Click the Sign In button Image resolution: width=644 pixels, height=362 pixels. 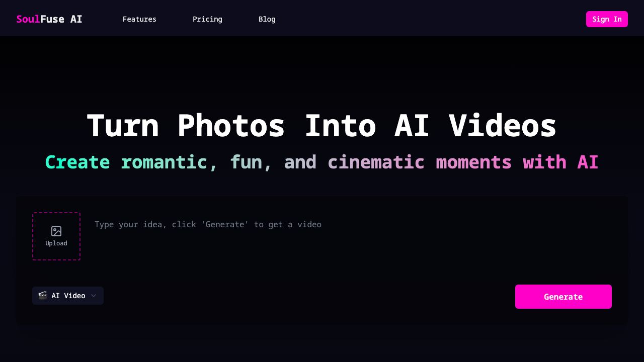[607, 19]
